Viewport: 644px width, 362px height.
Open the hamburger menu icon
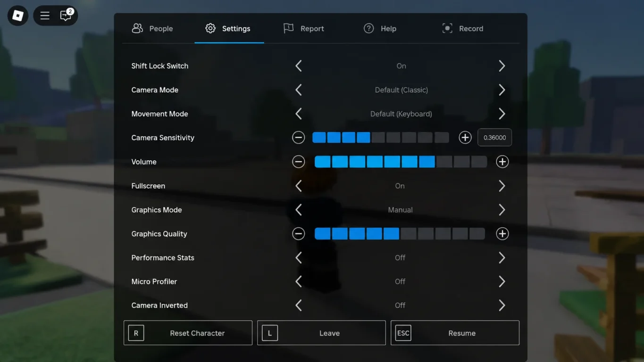coord(45,16)
